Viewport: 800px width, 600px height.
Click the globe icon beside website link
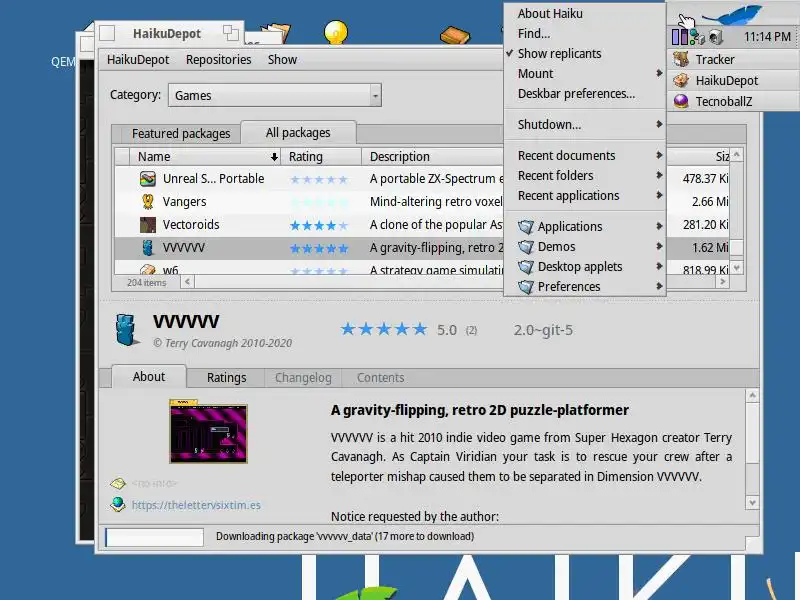(x=118, y=504)
